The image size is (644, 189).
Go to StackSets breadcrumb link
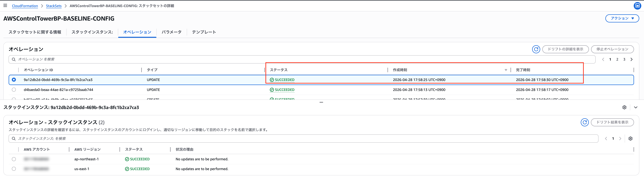coord(54,6)
